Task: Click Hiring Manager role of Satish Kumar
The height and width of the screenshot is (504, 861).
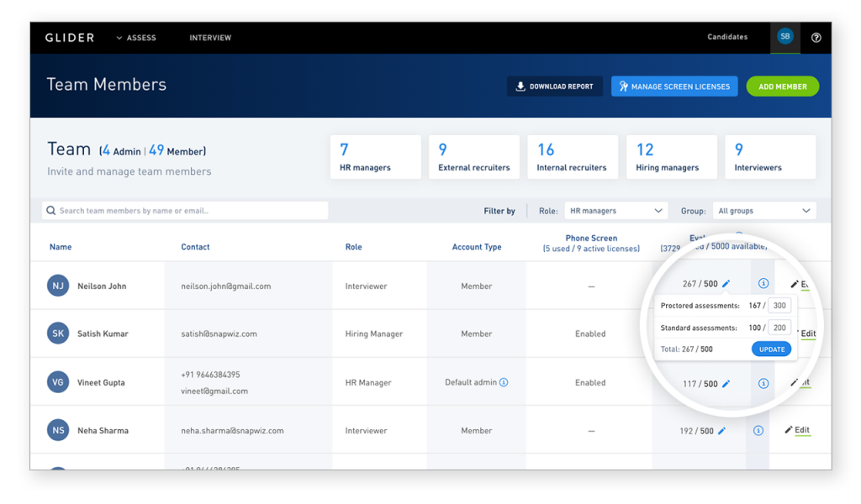Action: pos(374,333)
